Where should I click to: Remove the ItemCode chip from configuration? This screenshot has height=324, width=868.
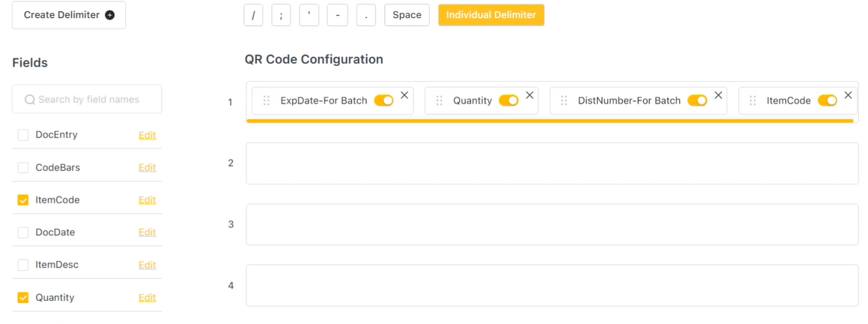pos(848,95)
